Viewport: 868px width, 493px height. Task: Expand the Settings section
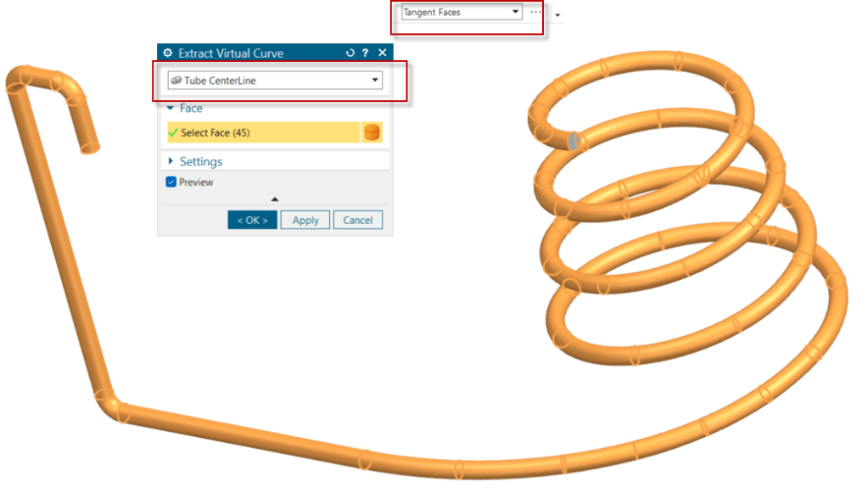tap(171, 161)
